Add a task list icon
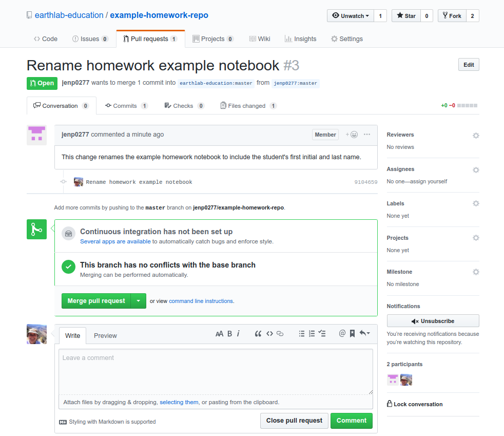504x436 pixels. tap(322, 334)
